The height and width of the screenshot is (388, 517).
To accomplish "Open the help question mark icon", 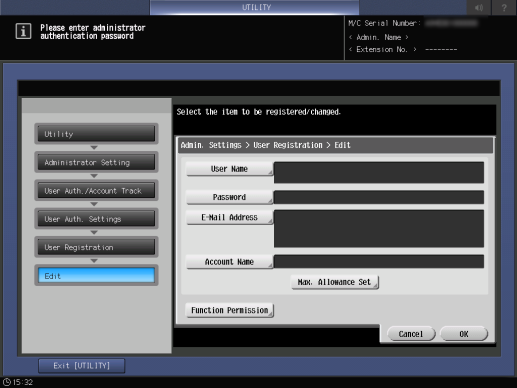I will coord(504,7).
